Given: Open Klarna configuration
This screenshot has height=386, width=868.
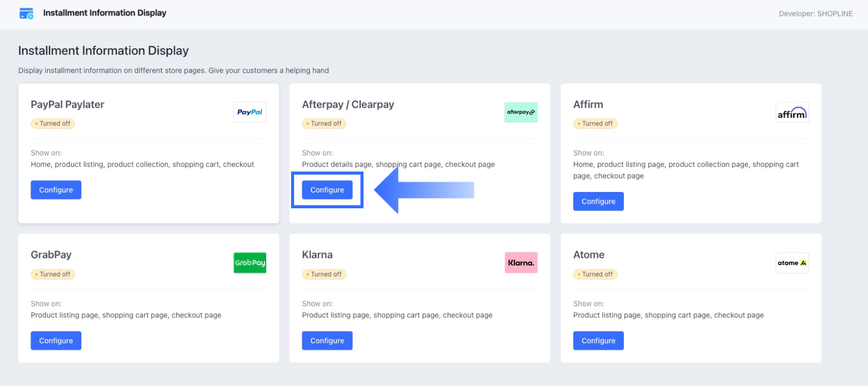Looking at the screenshot, I should coord(327,341).
